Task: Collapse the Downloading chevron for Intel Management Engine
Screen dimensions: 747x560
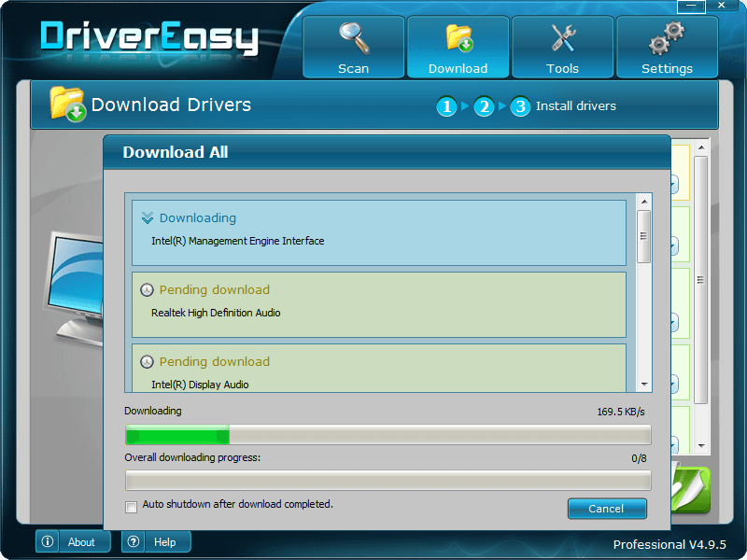Action: click(147, 218)
